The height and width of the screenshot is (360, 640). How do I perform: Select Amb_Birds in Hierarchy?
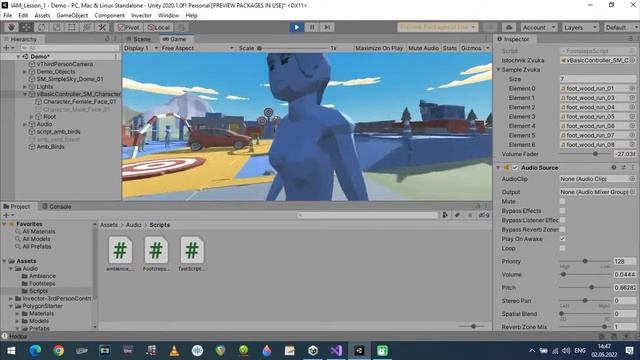pyautogui.click(x=50, y=147)
